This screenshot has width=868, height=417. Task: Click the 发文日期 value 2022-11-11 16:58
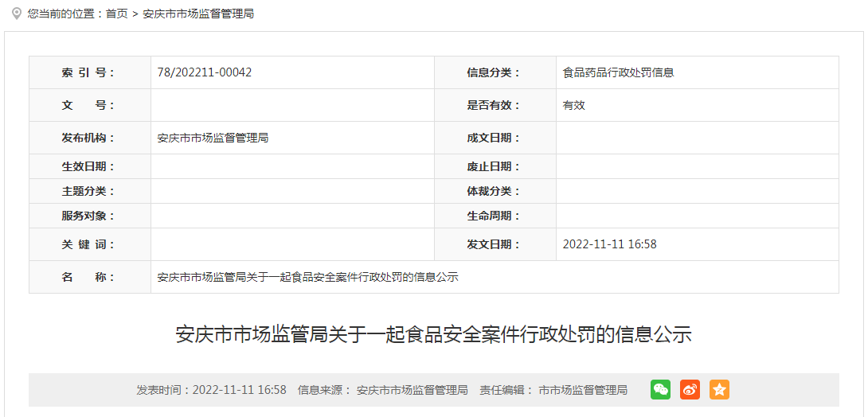click(609, 244)
